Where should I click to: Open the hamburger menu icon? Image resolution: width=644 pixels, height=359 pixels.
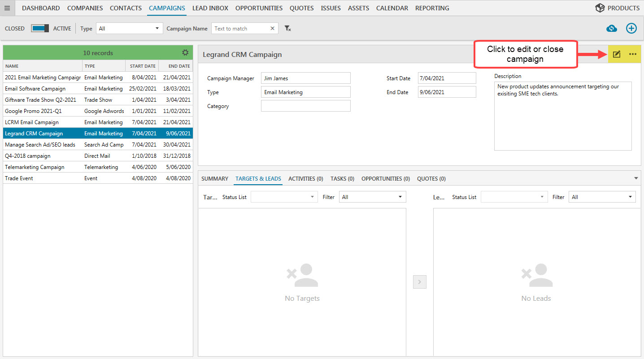point(7,8)
